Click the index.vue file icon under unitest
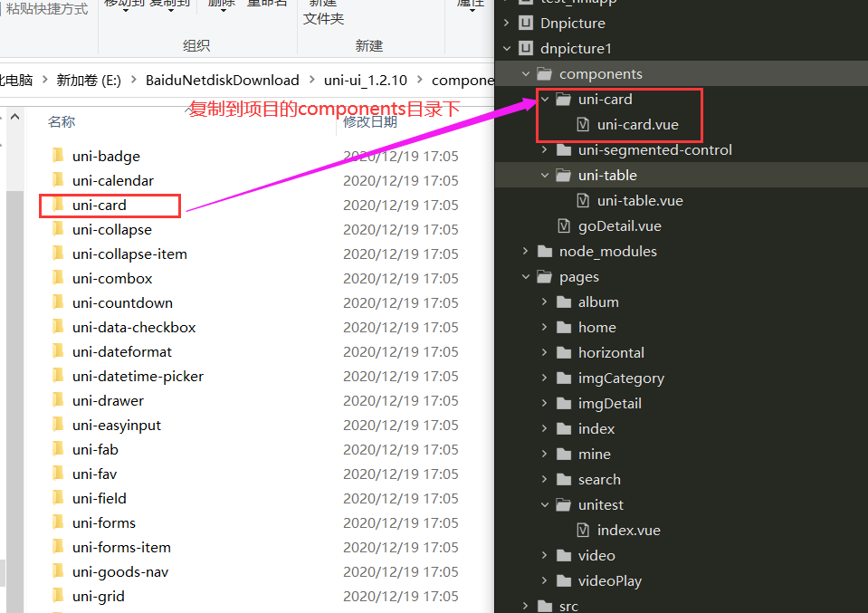This screenshot has width=868, height=613. pos(583,530)
